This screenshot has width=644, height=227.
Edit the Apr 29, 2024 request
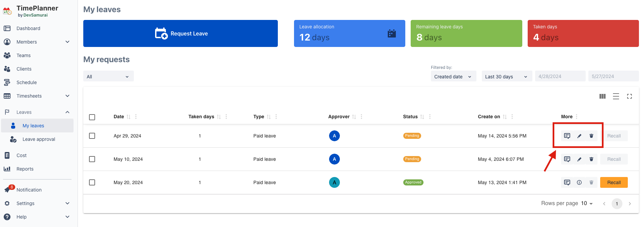(x=579, y=136)
